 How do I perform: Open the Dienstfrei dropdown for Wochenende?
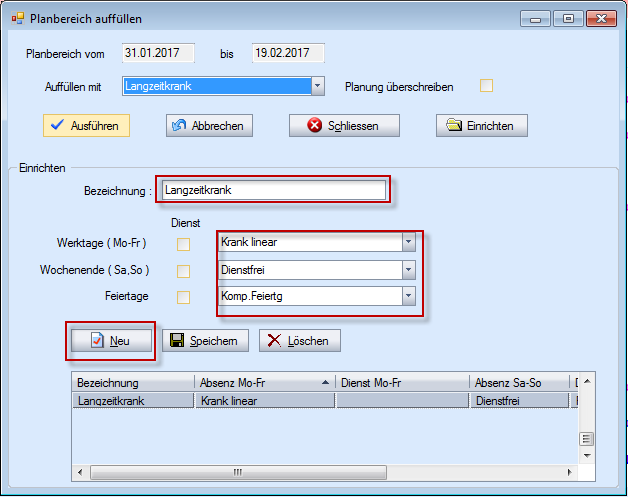coord(409,270)
